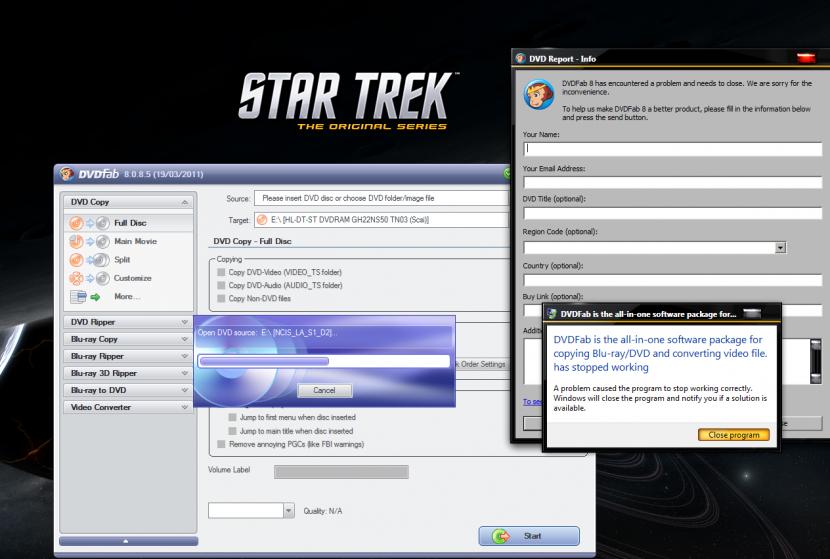Click the 'Quality: N/A' text
830x559 pixels.
click(x=323, y=511)
